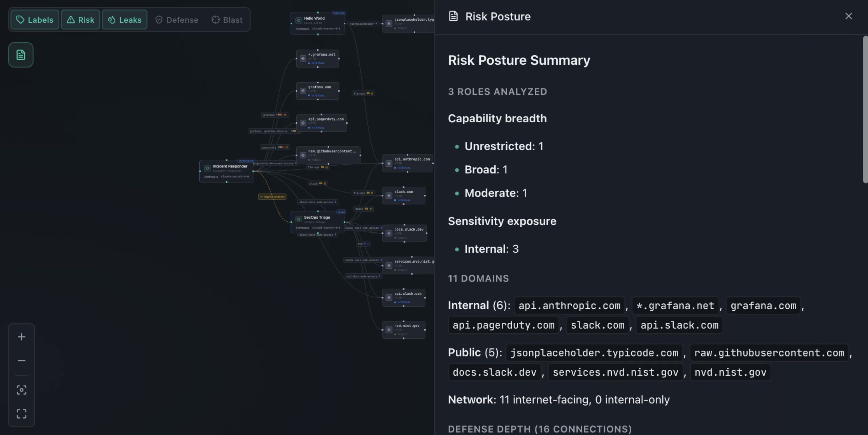
Task: Click the center-on-node focus icon
Action: [21, 390]
